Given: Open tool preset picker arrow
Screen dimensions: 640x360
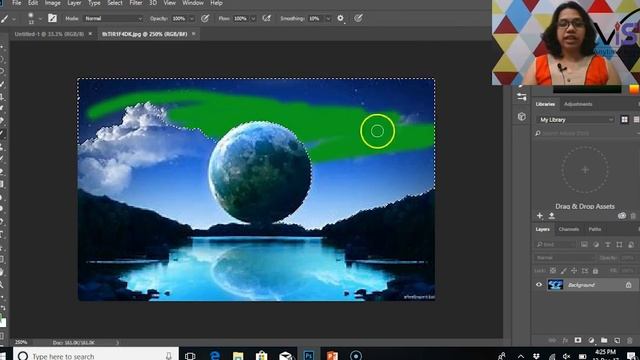Looking at the screenshot, I should click(x=14, y=19).
